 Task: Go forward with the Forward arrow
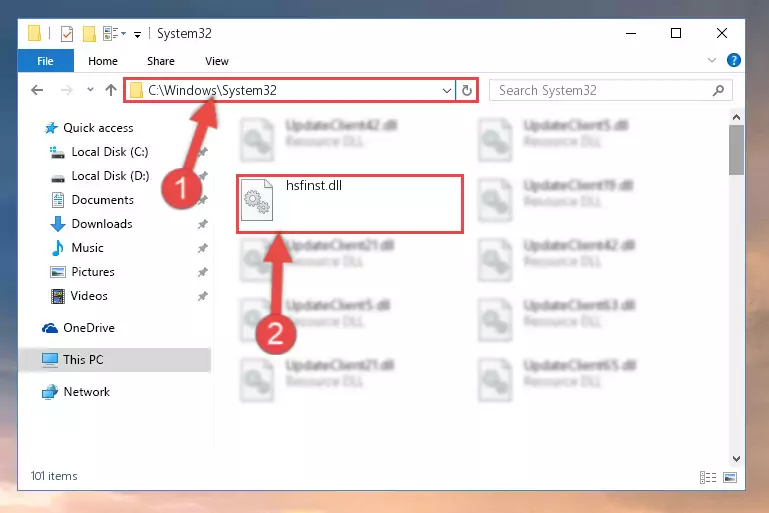click(x=67, y=90)
